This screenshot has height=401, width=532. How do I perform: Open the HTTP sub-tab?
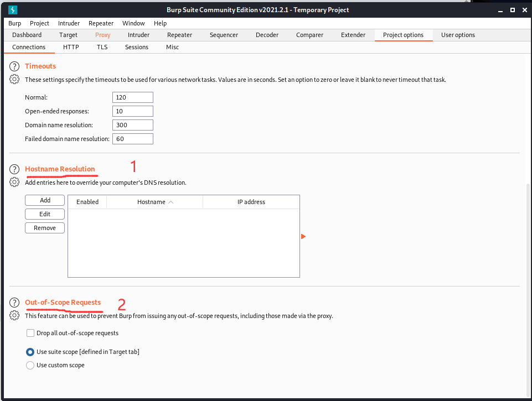pos(71,47)
